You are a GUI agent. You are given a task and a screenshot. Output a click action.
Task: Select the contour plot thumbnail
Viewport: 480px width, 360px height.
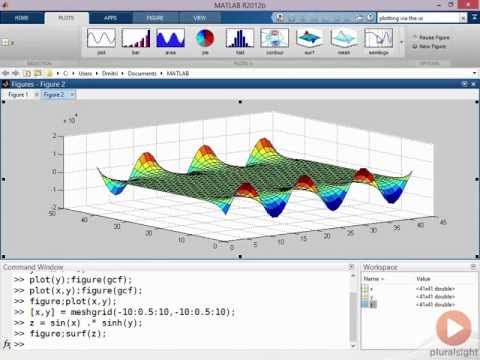(275, 42)
